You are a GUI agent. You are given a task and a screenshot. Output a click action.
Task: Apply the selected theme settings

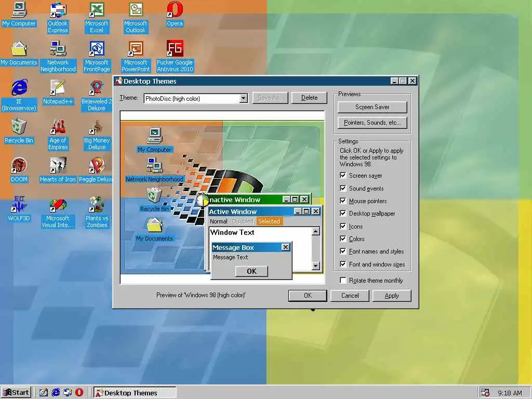point(392,296)
